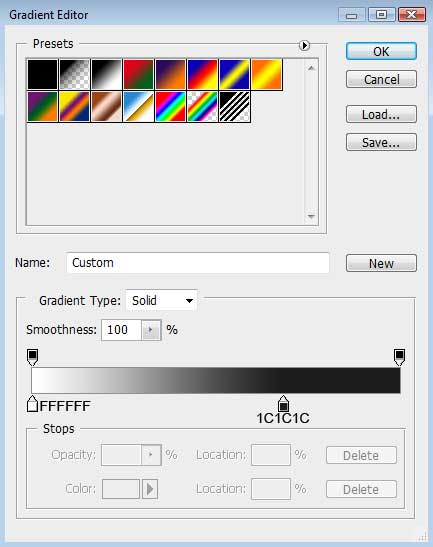Select the dark 1C1C1C color stop

[x=283, y=404]
